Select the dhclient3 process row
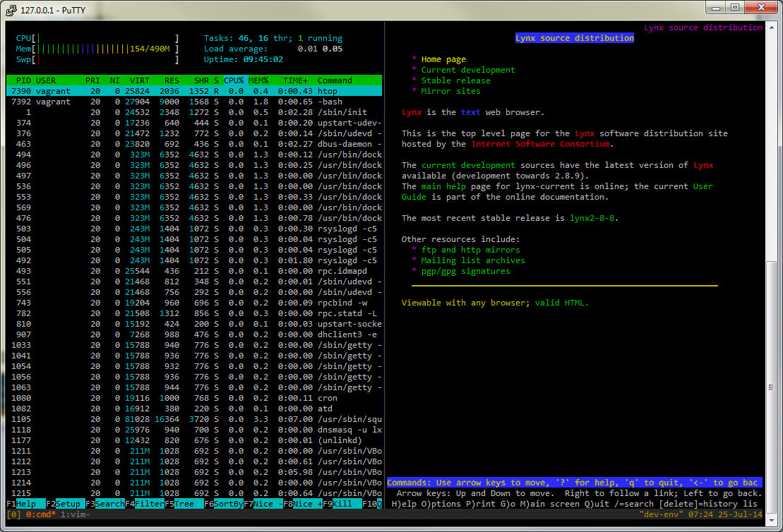Image resolution: width=783 pixels, height=532 pixels. click(194, 334)
